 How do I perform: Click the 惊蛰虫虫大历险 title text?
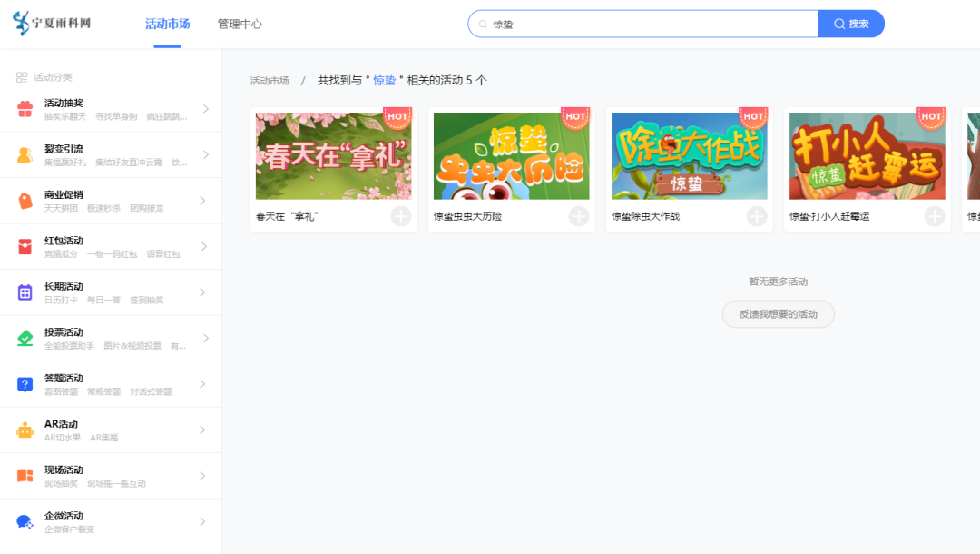[x=467, y=216]
